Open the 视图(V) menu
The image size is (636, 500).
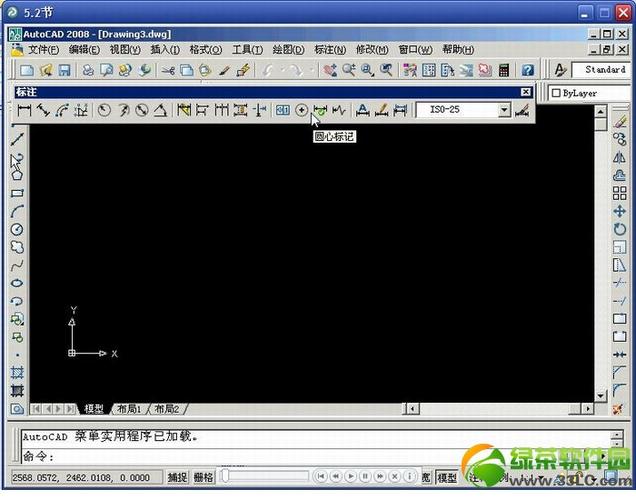pyautogui.click(x=125, y=50)
